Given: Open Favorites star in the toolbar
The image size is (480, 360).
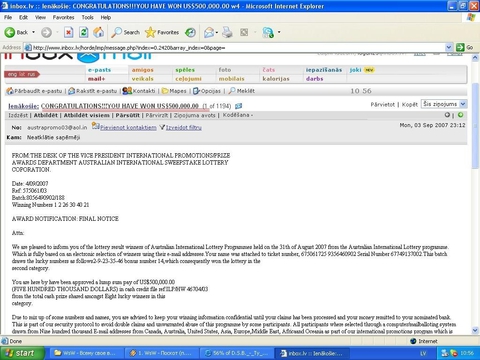Looking at the screenshot, I should tap(162, 32).
